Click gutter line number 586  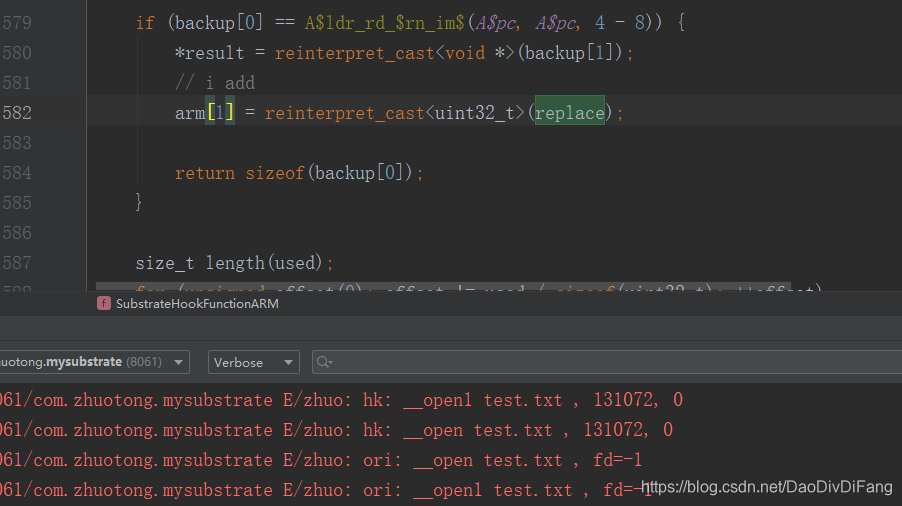[x=17, y=233]
